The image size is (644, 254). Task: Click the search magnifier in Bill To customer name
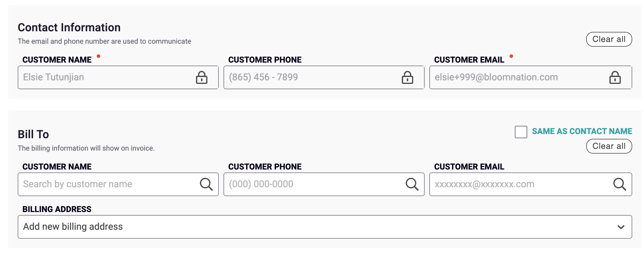[206, 184]
